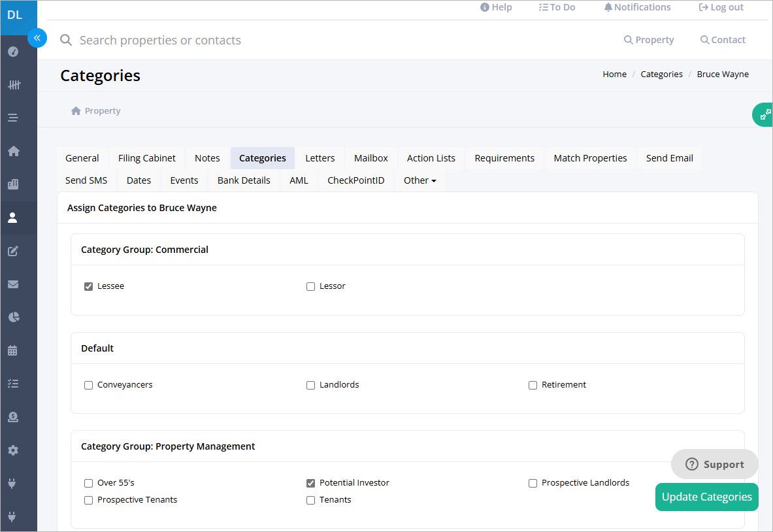Open the list lines sidebar icon
Screen dimensions: 773x532
[13, 118]
